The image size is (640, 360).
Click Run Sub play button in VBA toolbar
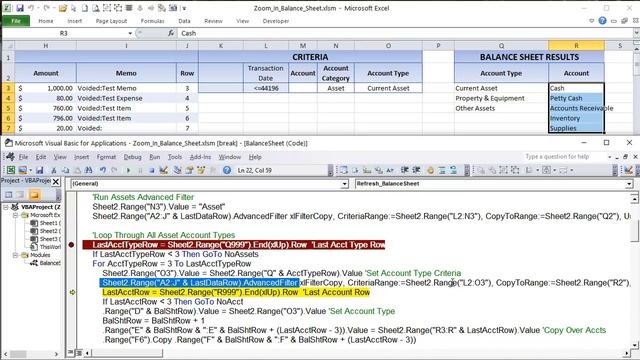(129, 170)
